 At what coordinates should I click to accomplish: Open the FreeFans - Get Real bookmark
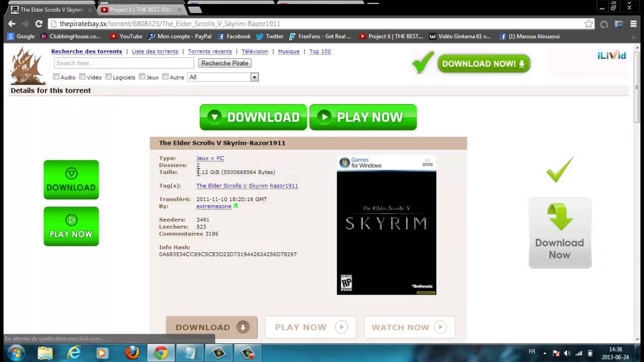tap(320, 36)
